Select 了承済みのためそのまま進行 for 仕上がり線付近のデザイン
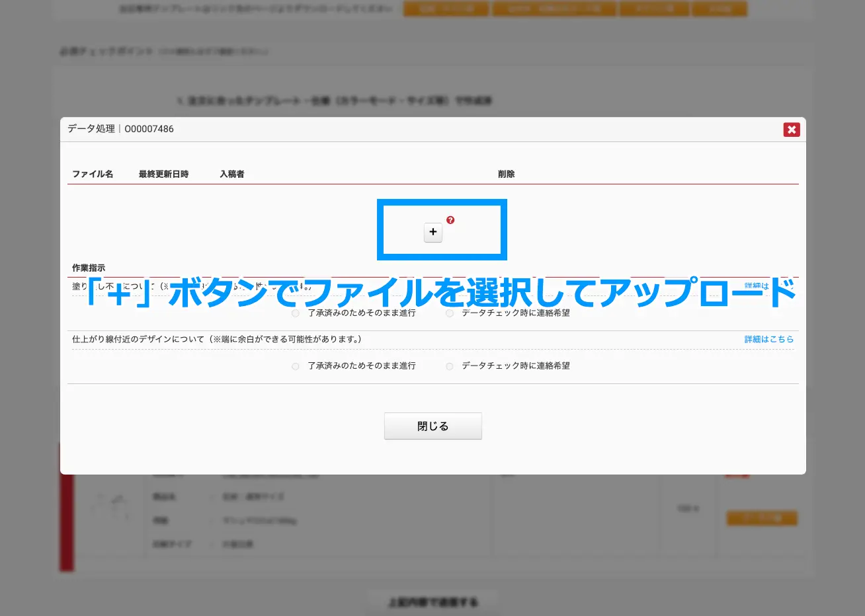Screen dimensions: 865x616 [296, 366]
